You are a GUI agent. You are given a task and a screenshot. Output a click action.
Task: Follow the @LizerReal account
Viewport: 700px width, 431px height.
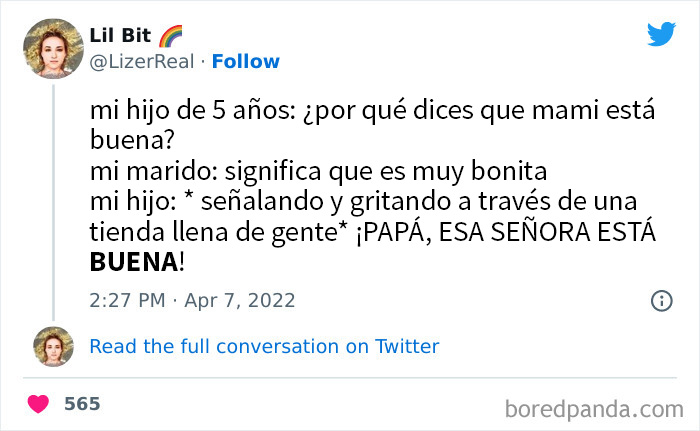pyautogui.click(x=247, y=62)
